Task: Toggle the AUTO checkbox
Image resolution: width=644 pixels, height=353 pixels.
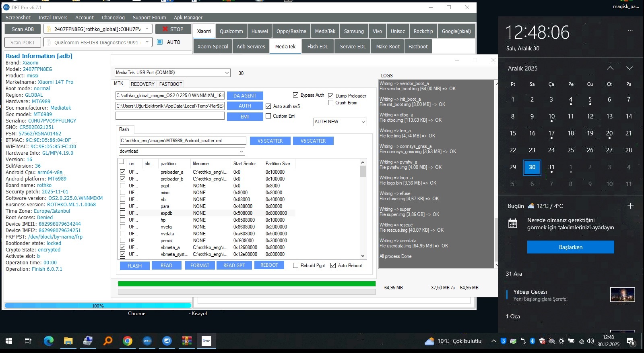Action: click(160, 42)
